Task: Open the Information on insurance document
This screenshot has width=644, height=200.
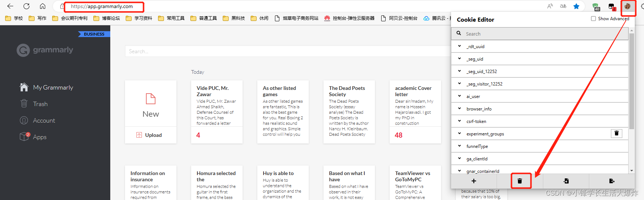Action: click(151, 183)
